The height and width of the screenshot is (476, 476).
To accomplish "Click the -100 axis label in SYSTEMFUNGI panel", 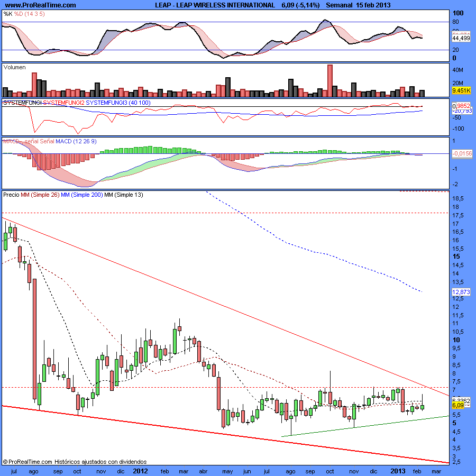I will click(458, 129).
